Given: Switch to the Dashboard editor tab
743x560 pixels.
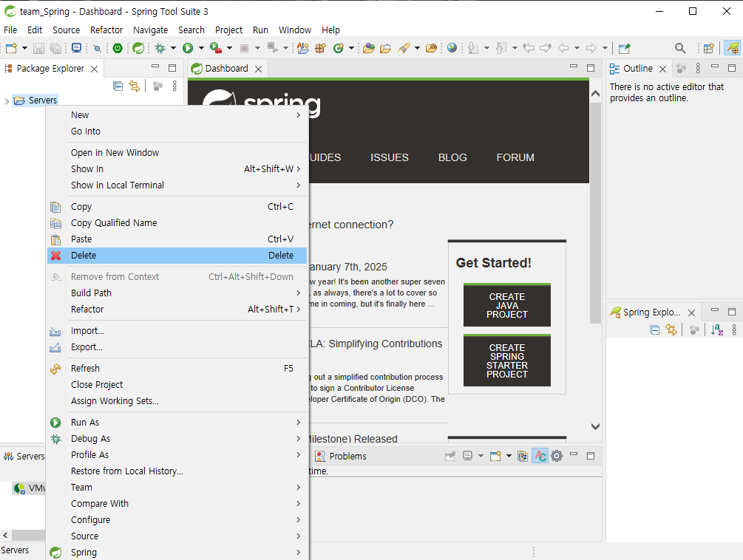Looking at the screenshot, I should [x=226, y=69].
